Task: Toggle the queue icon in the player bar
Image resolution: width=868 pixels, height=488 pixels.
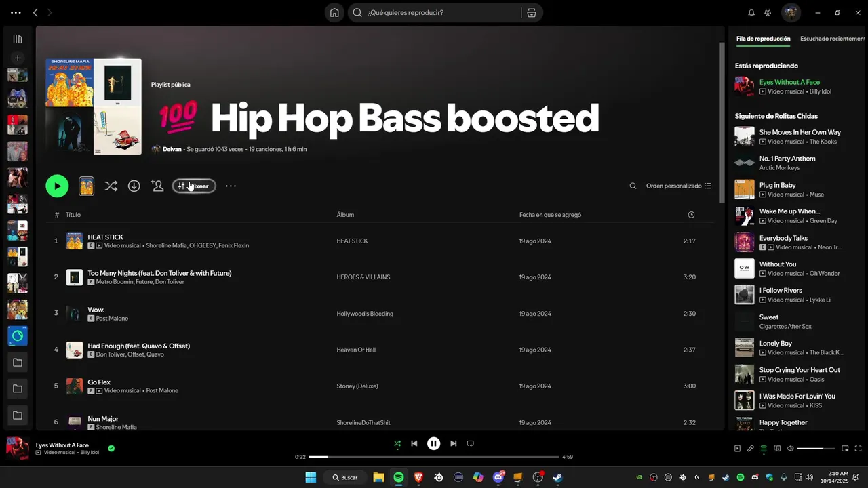Action: 764,448
